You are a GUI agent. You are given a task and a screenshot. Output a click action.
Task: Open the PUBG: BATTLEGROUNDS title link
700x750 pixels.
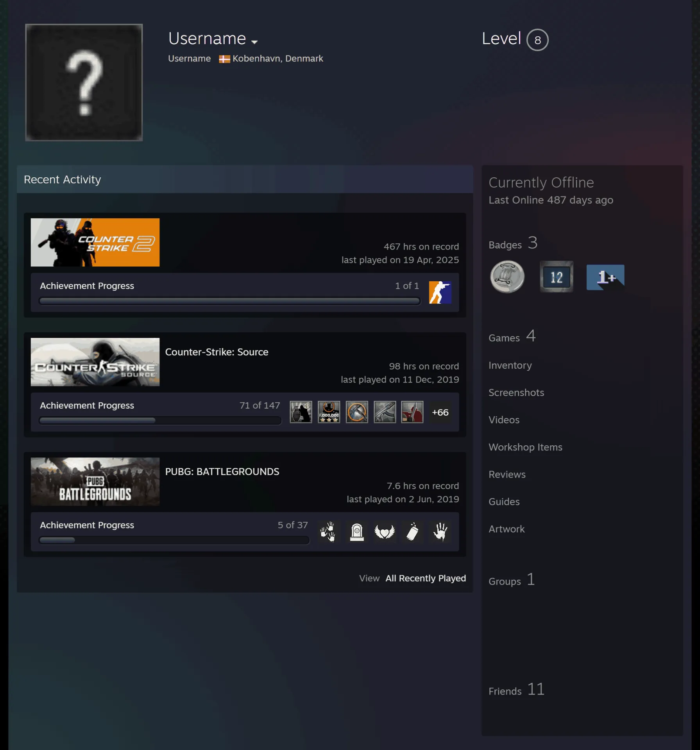(x=222, y=471)
